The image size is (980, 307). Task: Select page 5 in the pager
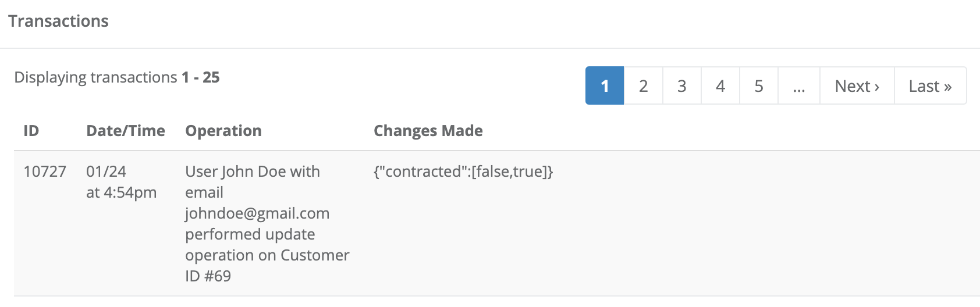click(759, 86)
